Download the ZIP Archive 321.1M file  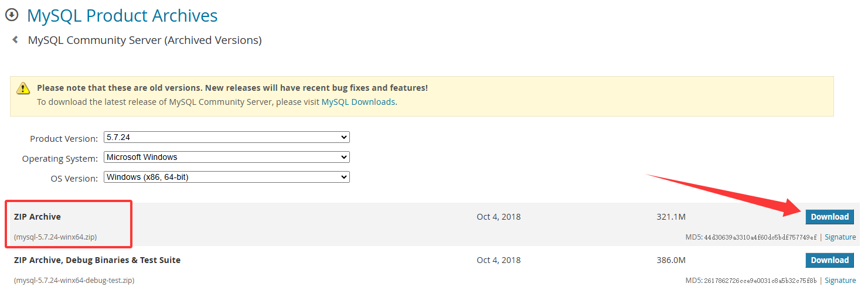[829, 217]
